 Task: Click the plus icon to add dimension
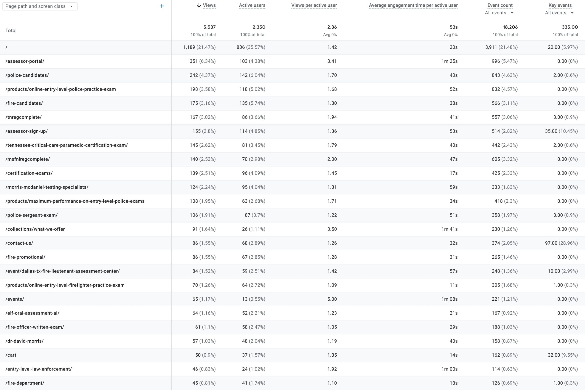162,6
